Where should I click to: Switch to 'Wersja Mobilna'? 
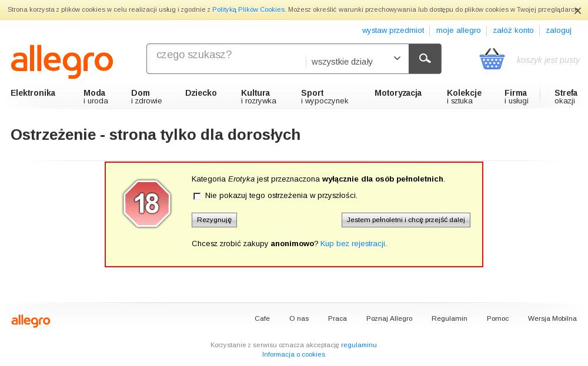(552, 318)
